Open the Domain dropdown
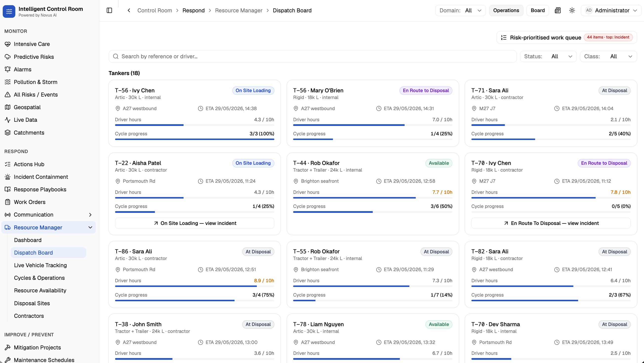Screen dimensions: 644x363 tap(461, 11)
